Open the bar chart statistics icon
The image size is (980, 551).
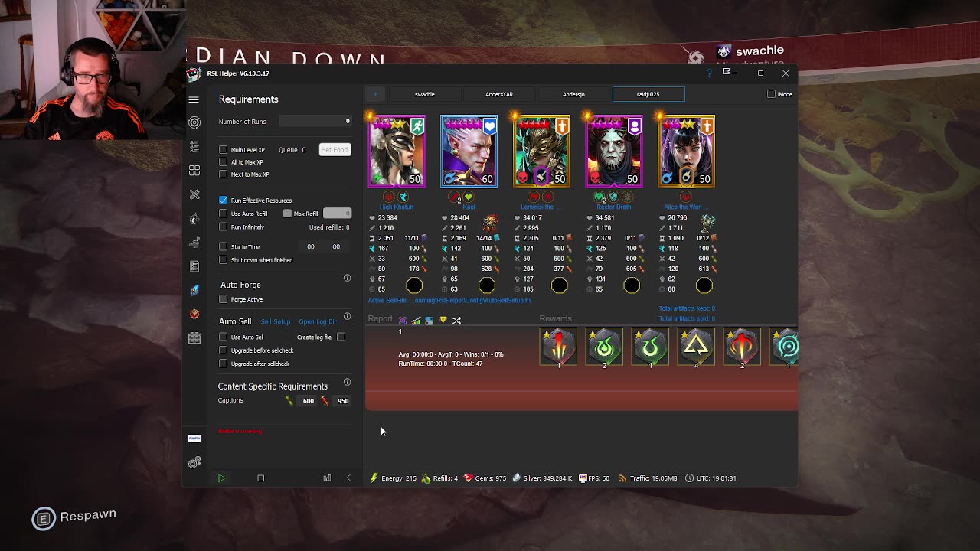coord(327,478)
